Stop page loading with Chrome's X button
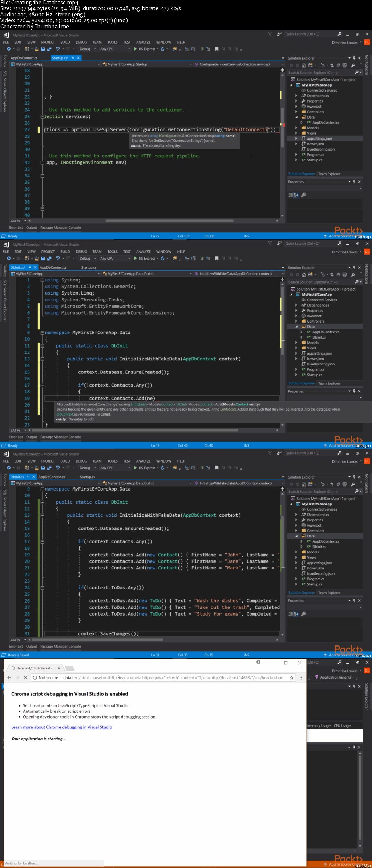Screen dimensions: 372x868 (25, 677)
